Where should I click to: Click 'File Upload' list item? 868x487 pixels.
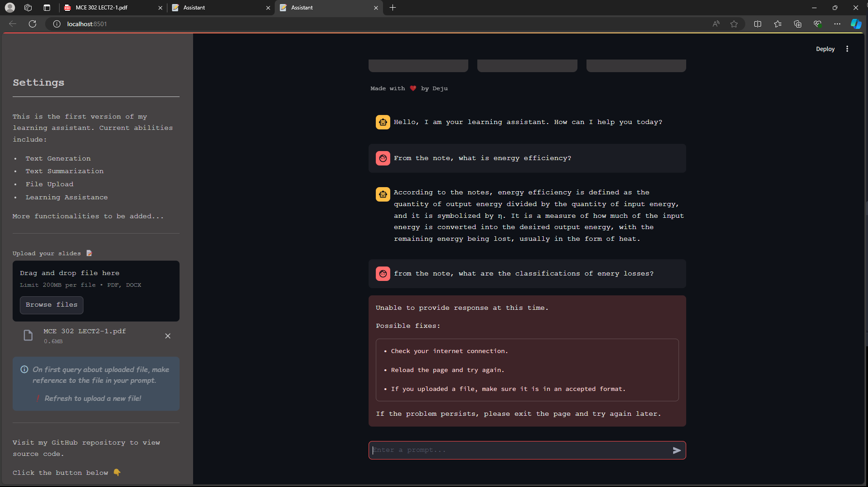[50, 184]
